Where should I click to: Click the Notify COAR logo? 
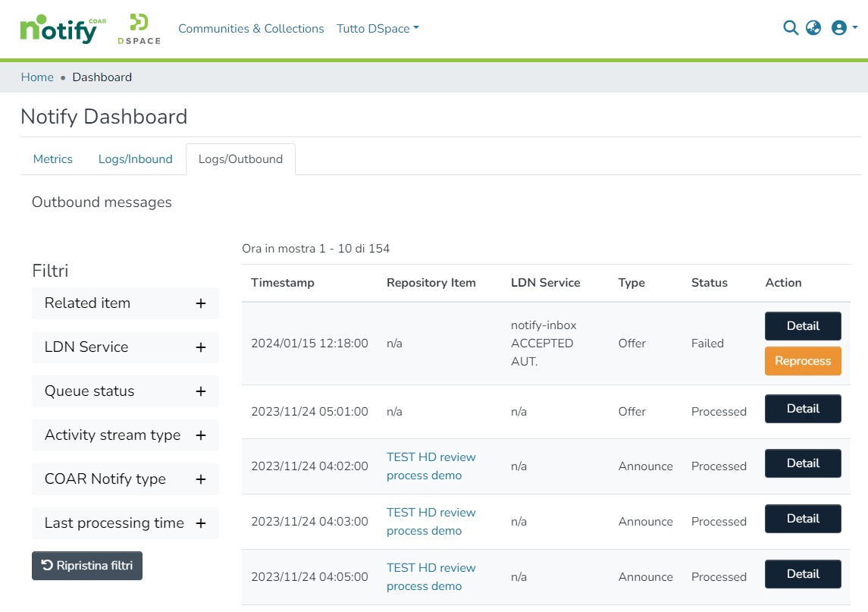click(63, 29)
